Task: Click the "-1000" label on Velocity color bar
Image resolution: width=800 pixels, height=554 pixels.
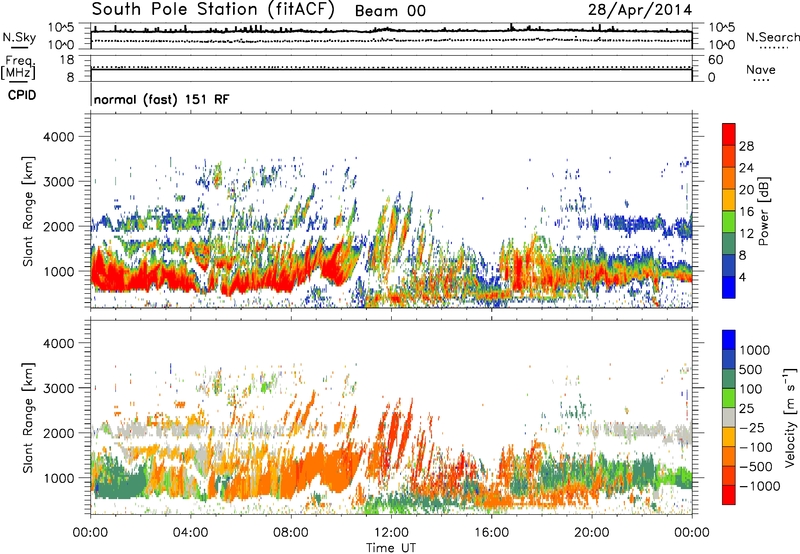Action: tap(760, 486)
